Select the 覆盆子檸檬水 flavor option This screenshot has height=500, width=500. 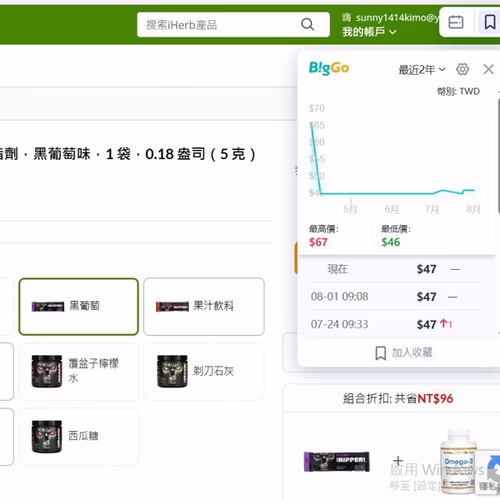click(79, 371)
